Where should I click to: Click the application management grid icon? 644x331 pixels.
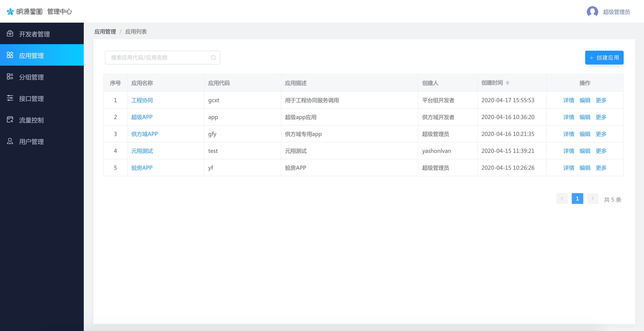pos(10,55)
